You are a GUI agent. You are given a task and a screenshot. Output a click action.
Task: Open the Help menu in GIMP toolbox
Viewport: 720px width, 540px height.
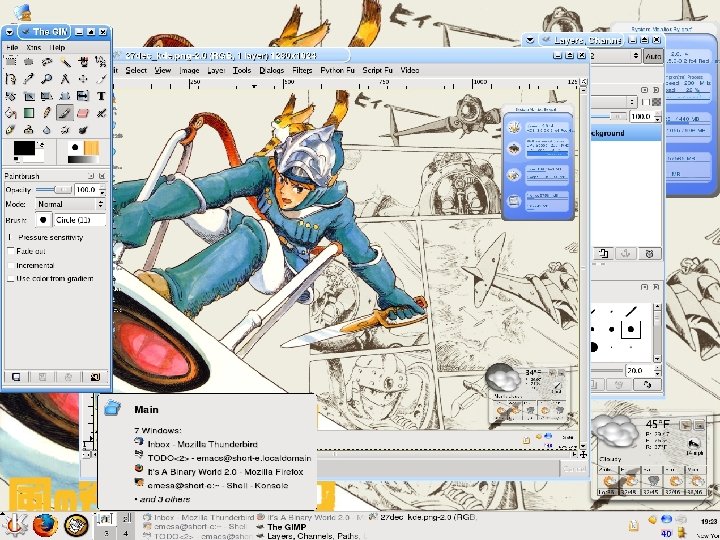pos(57,47)
